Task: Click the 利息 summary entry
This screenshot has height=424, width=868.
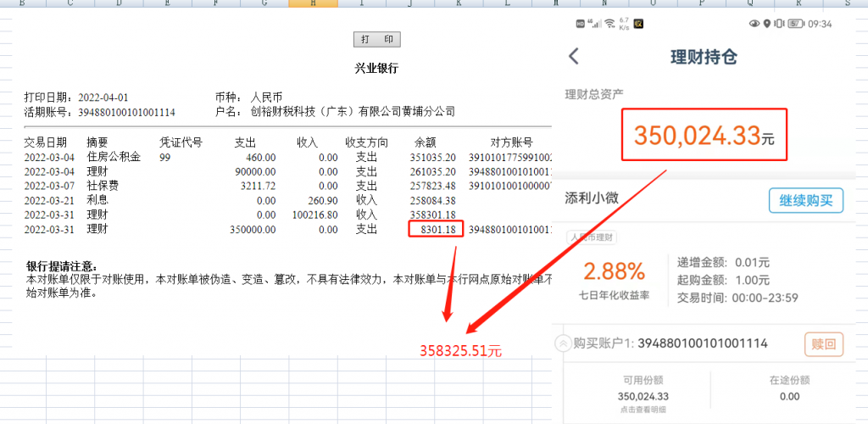Action: click(97, 200)
